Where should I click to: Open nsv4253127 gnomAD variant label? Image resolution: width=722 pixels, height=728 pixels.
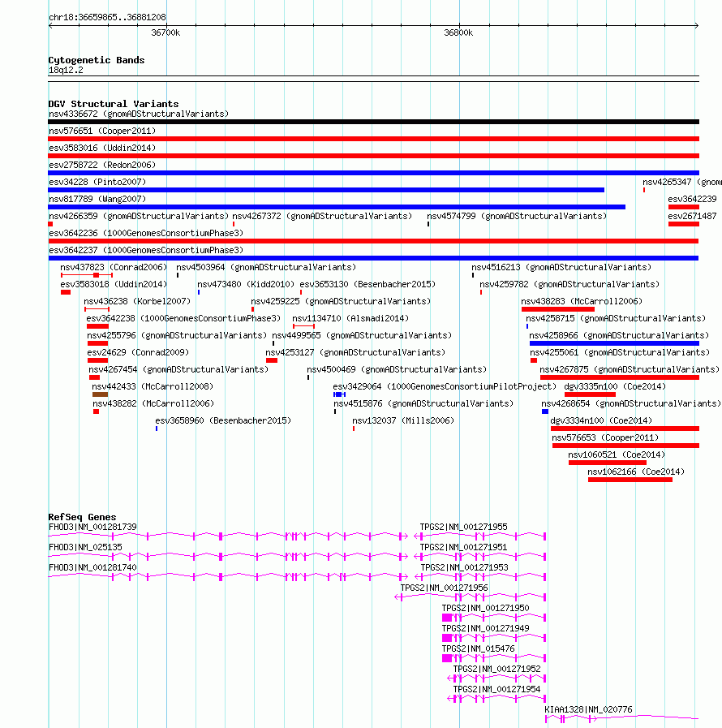tap(355, 352)
